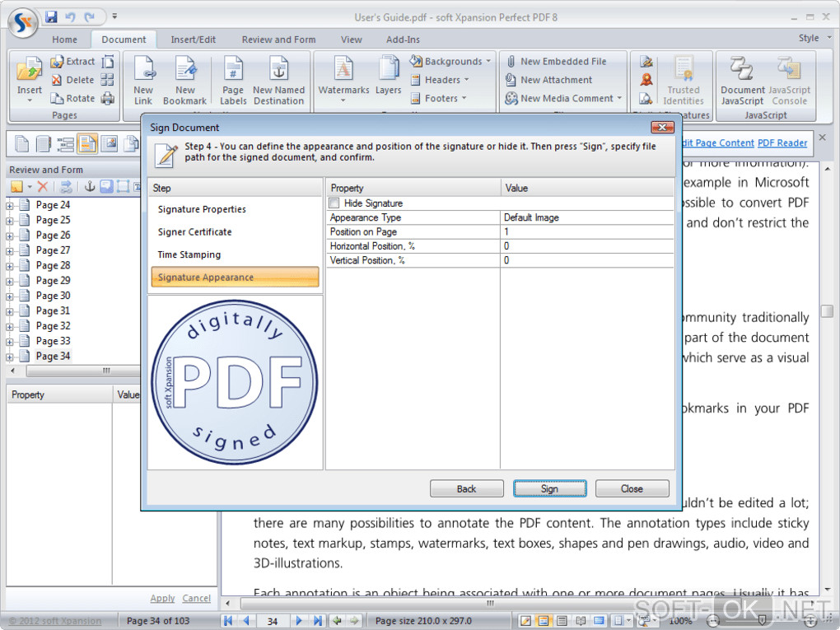Add a New Attachment
This screenshot has height=630, width=840.
tap(549, 80)
